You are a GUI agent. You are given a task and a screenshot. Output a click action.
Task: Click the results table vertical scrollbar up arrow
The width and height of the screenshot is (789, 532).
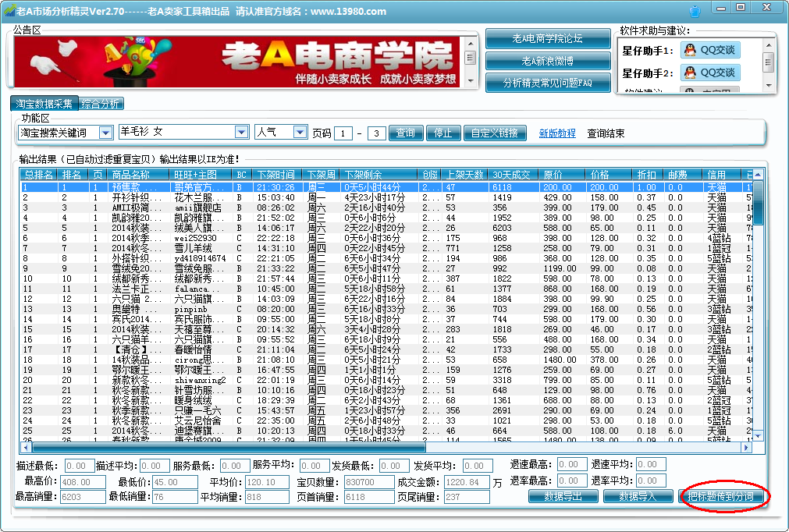[759, 175]
